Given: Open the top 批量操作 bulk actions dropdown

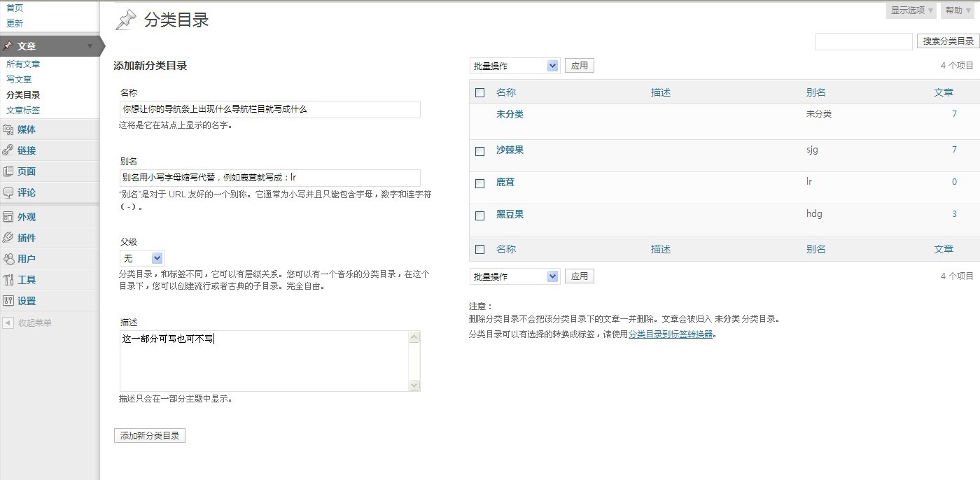Looking at the screenshot, I should [x=514, y=66].
